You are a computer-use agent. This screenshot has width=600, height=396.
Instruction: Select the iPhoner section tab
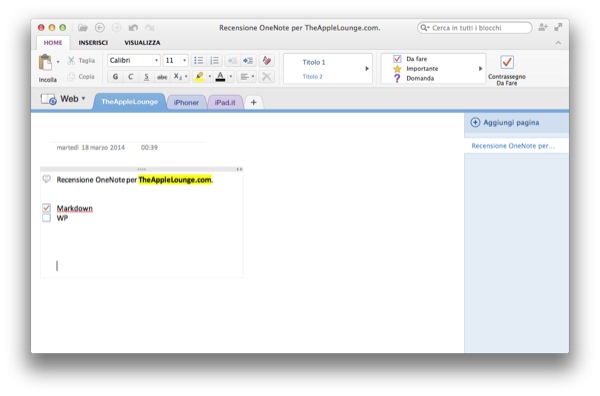click(186, 103)
